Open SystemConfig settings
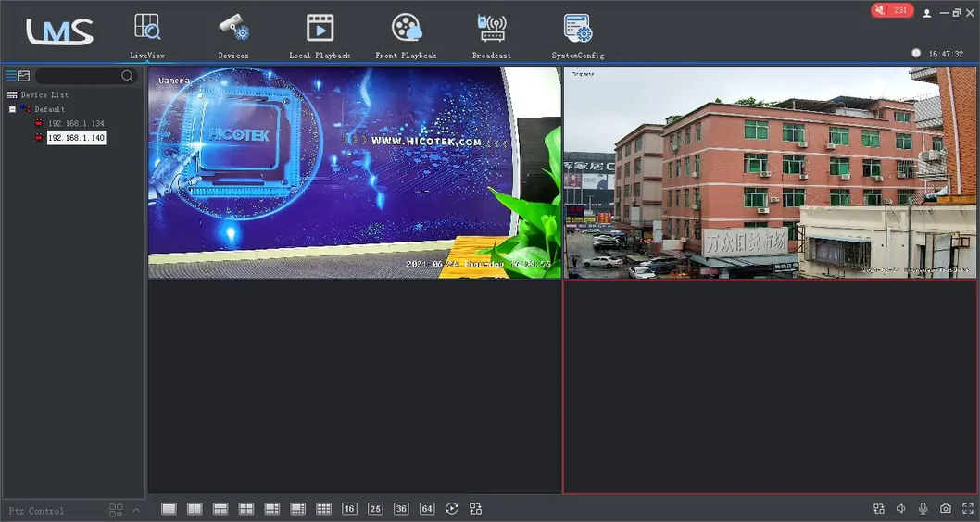Screen dimensions: 980x522 click(x=578, y=35)
